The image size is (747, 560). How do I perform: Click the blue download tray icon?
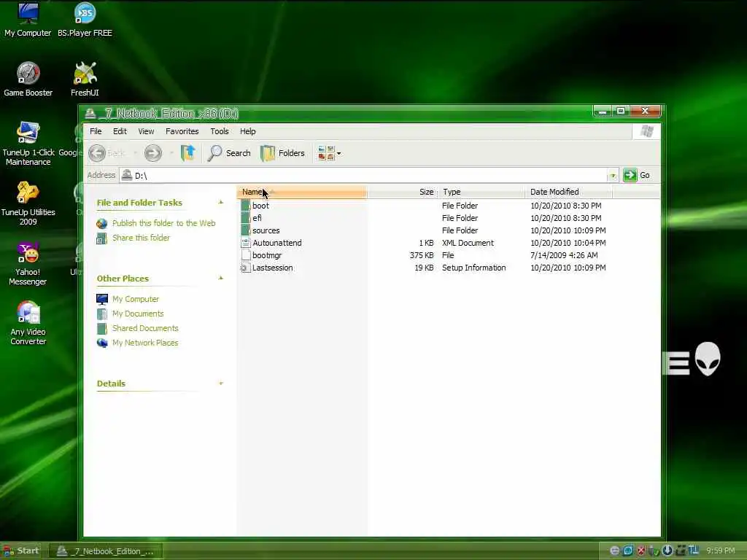pos(667,551)
